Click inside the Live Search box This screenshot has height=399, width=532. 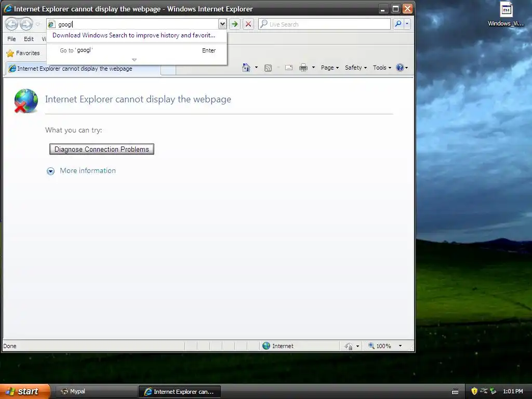point(325,24)
